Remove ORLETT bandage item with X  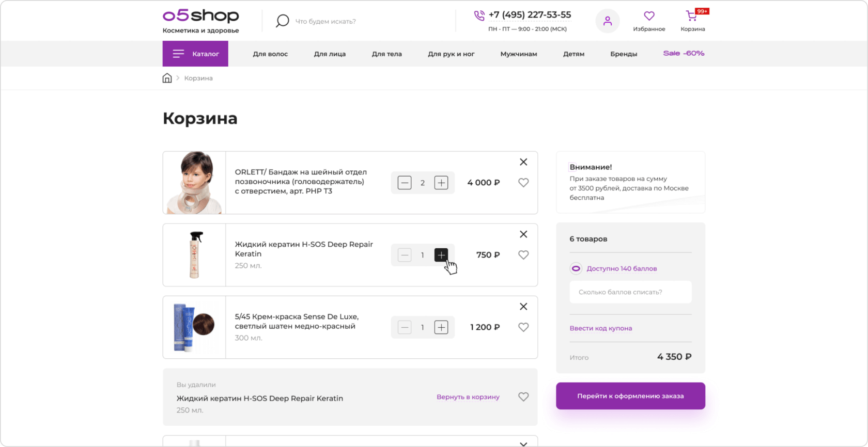point(523,162)
